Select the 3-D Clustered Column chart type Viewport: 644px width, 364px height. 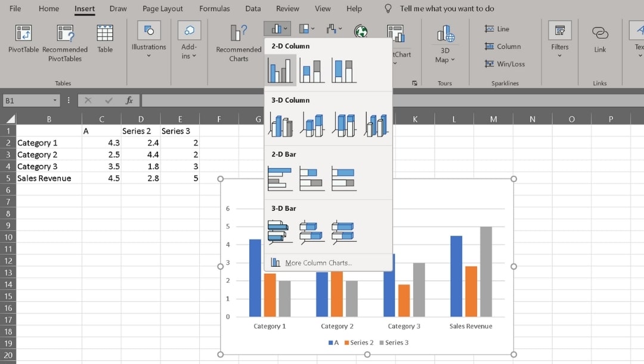pos(280,124)
